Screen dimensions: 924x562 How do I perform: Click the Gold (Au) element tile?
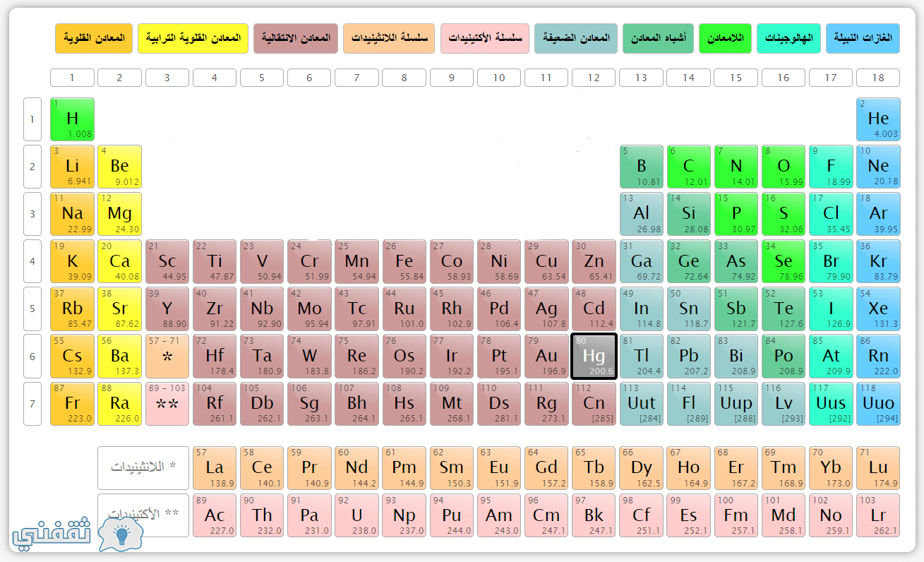tap(546, 356)
